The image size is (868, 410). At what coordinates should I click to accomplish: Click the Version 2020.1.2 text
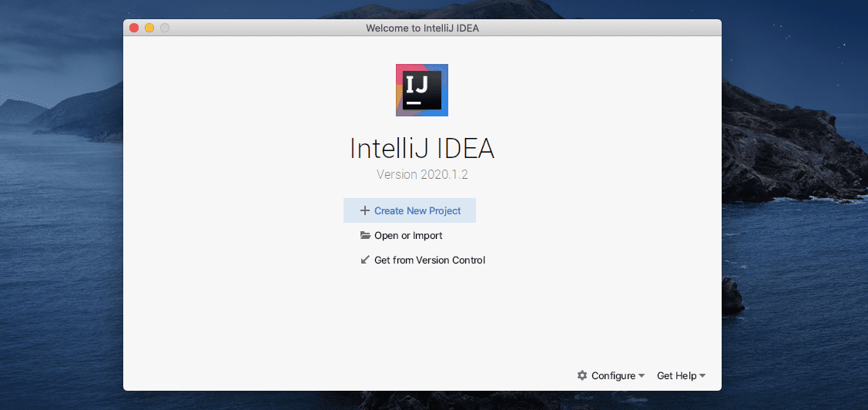422,174
